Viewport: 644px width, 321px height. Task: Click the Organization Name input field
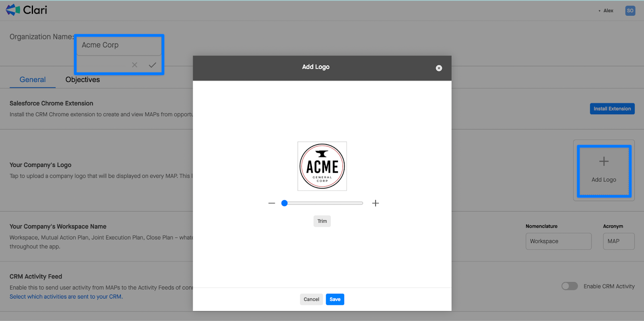(x=119, y=45)
